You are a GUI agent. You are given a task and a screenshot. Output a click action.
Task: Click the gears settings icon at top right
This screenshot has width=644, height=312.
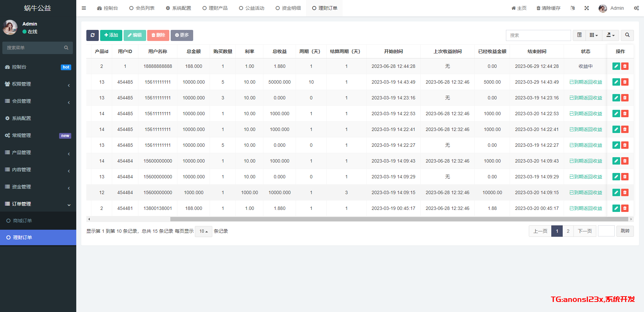636,8
